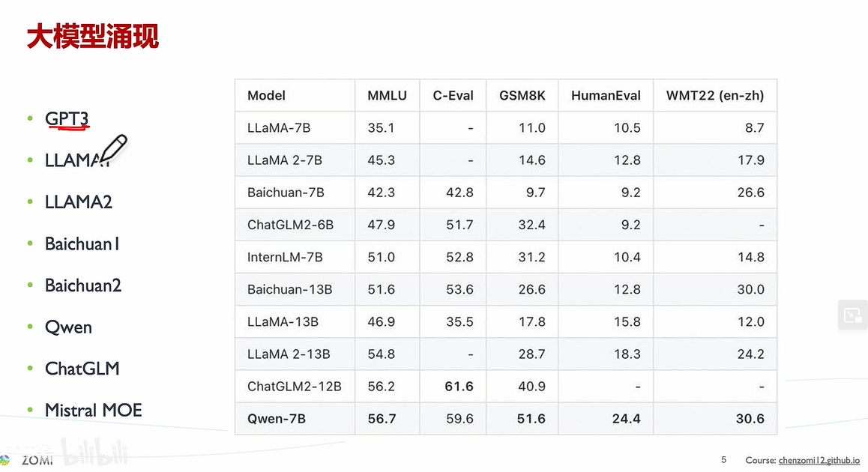868x472 pixels.
Task: Select the Qwen-7B table row label
Action: coord(276,419)
